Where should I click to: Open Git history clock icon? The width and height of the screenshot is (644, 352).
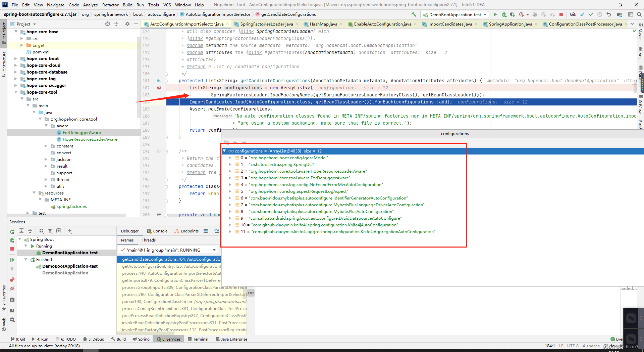[x=600, y=14]
